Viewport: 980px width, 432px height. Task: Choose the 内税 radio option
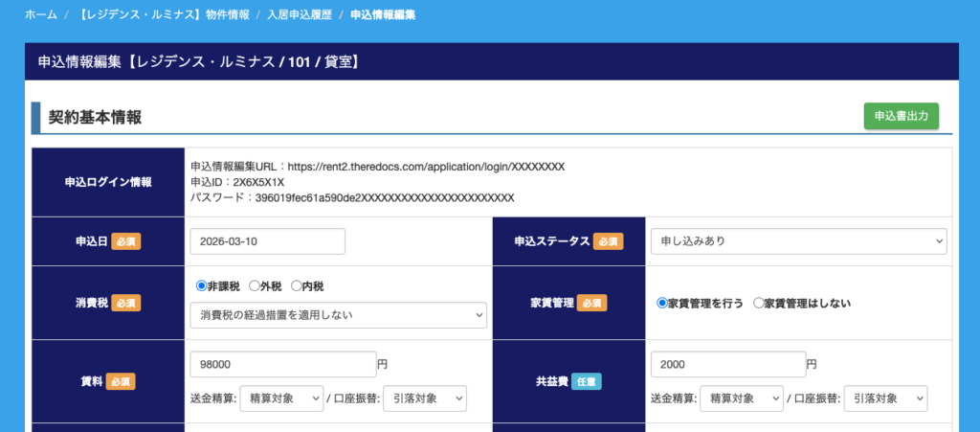(297, 285)
